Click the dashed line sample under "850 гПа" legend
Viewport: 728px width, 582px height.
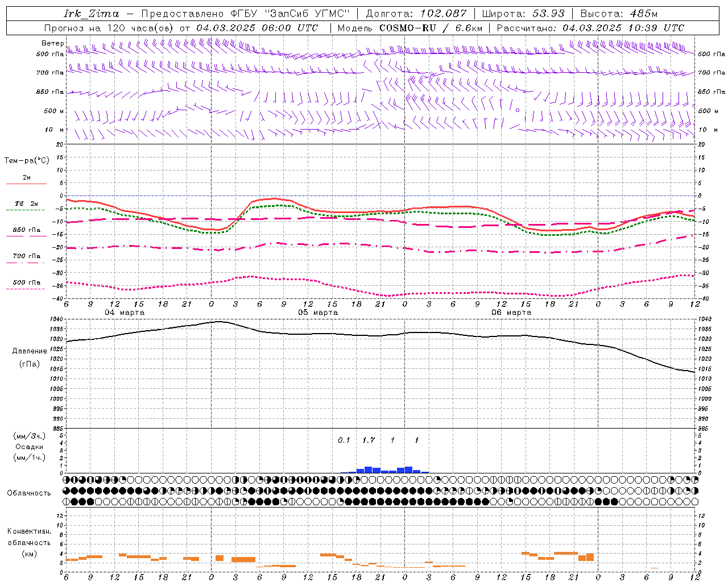[26, 236]
